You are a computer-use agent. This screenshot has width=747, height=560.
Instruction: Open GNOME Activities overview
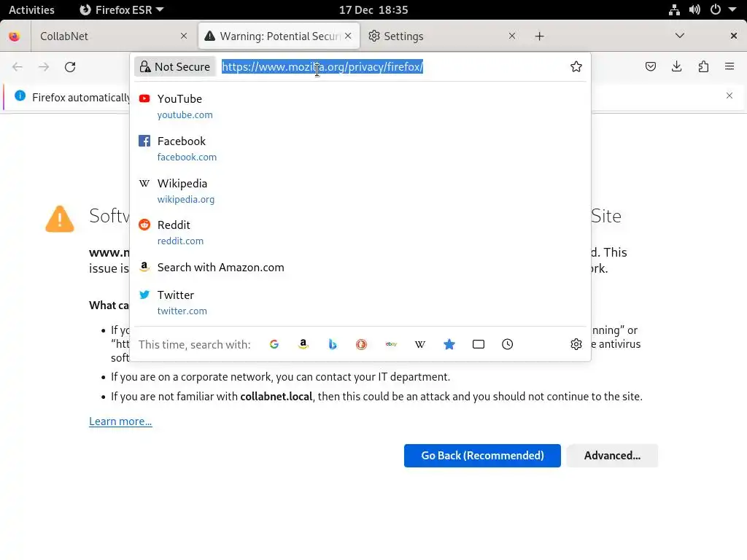(x=31, y=9)
